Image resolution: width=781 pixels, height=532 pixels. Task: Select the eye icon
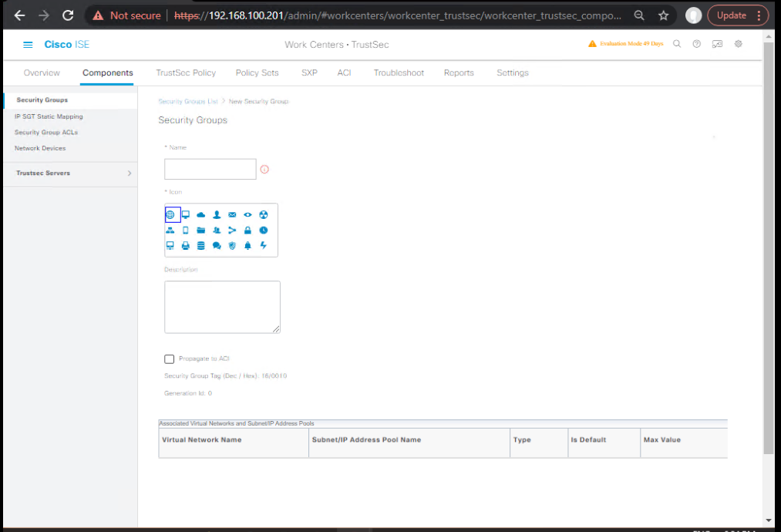pyautogui.click(x=247, y=214)
